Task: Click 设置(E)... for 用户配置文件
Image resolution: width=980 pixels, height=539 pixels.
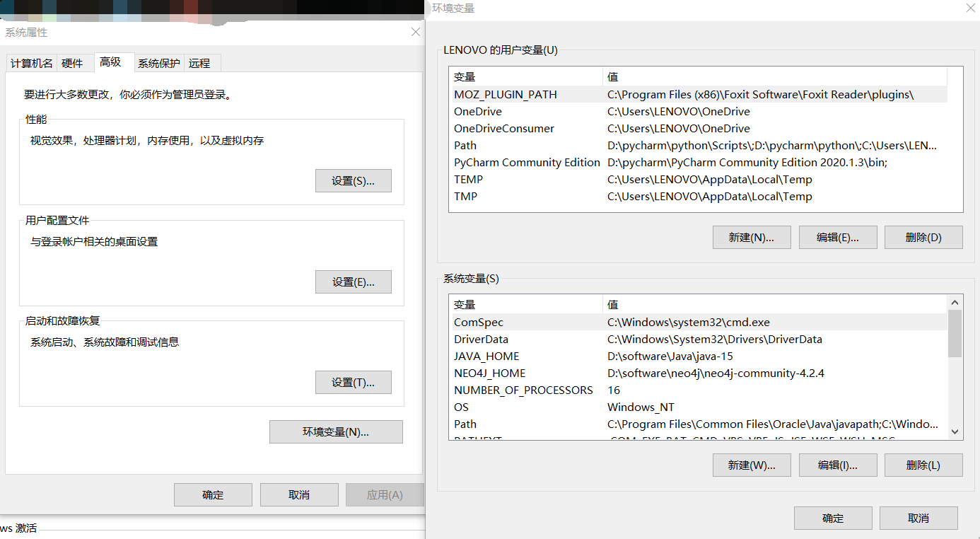Action: (x=353, y=282)
